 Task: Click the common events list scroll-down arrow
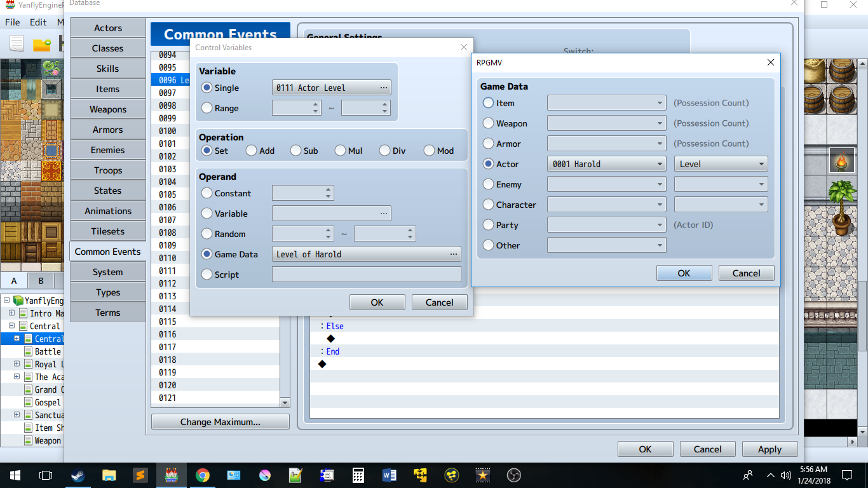(285, 403)
